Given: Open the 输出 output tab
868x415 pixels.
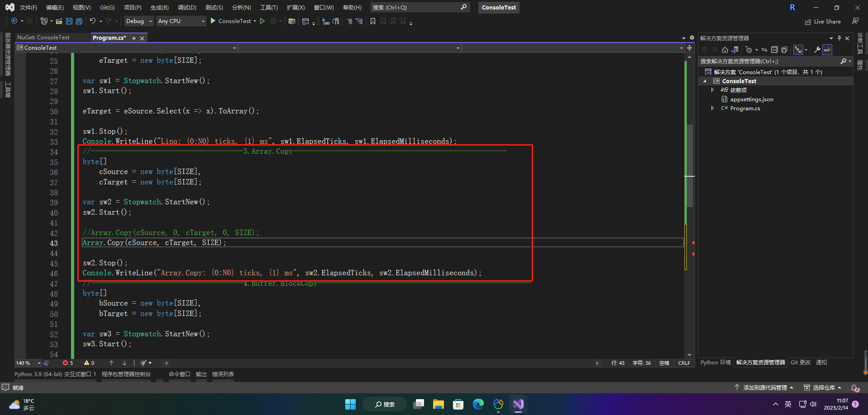Looking at the screenshot, I should [x=201, y=374].
